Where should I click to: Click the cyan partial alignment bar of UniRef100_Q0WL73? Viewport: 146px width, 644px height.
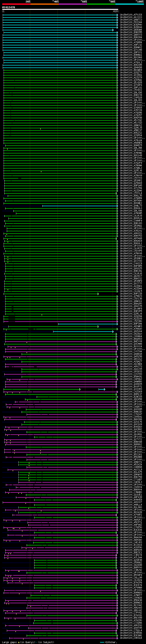80,206
